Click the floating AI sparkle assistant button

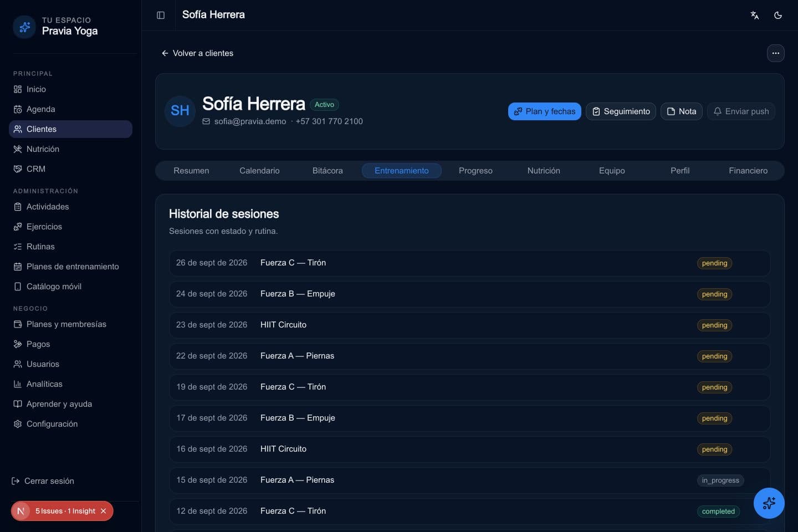click(x=769, y=503)
